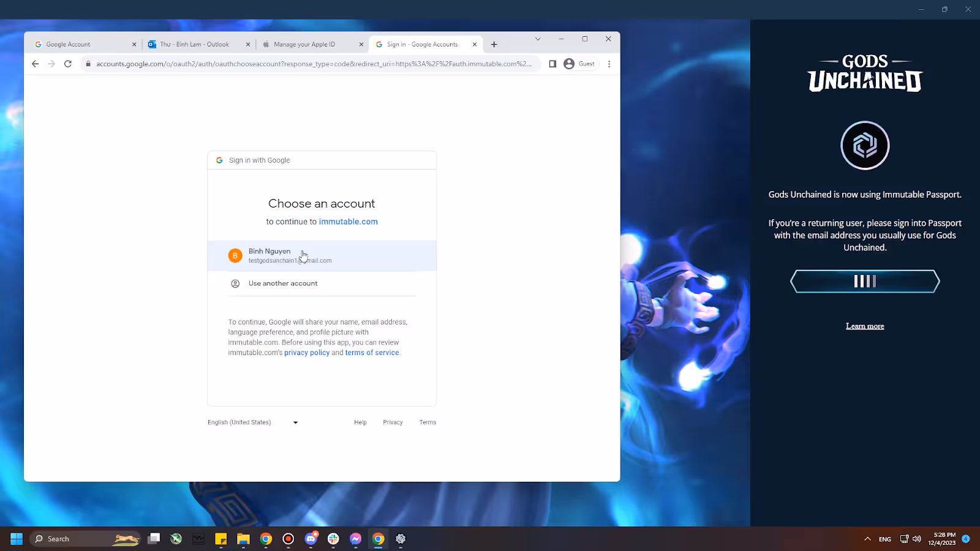Open the tab search chevron

click(538, 39)
